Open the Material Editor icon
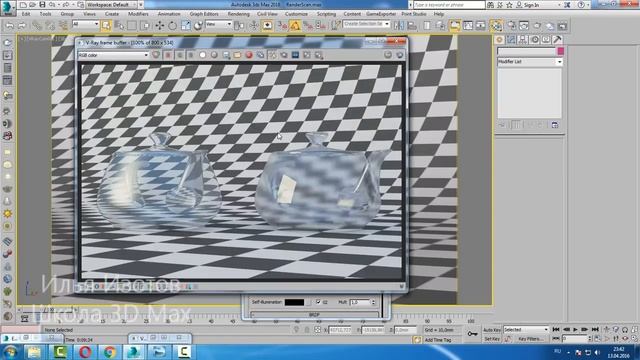This screenshot has height=360, width=640. 496,26
